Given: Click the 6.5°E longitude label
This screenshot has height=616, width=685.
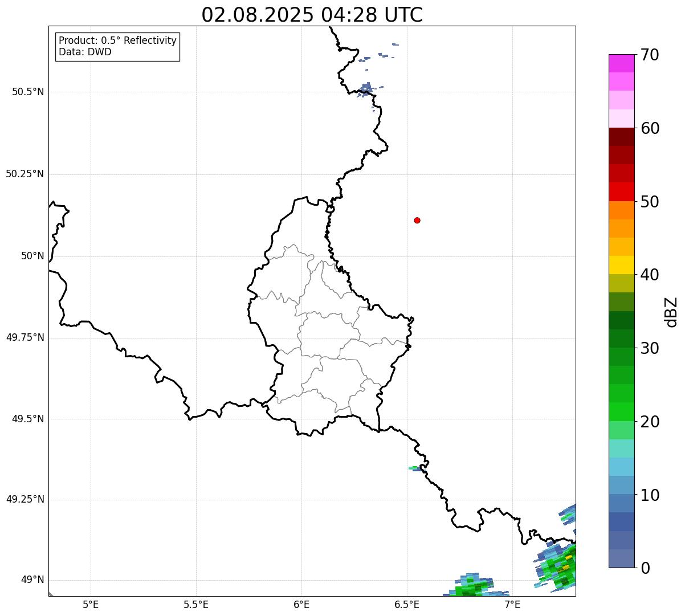Looking at the screenshot, I should pos(407,604).
